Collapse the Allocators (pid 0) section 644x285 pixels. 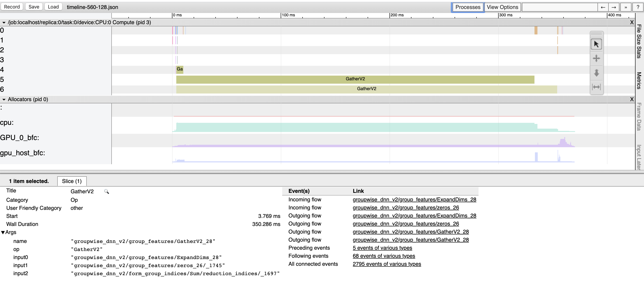(4, 99)
